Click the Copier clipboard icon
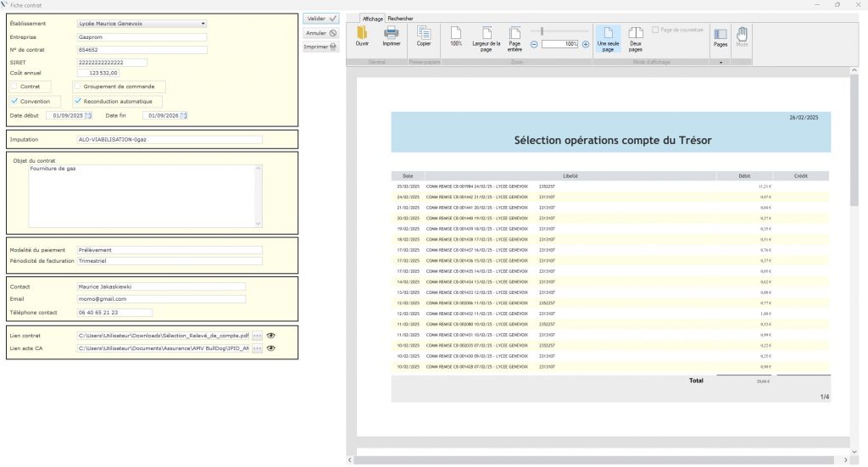 [423, 34]
